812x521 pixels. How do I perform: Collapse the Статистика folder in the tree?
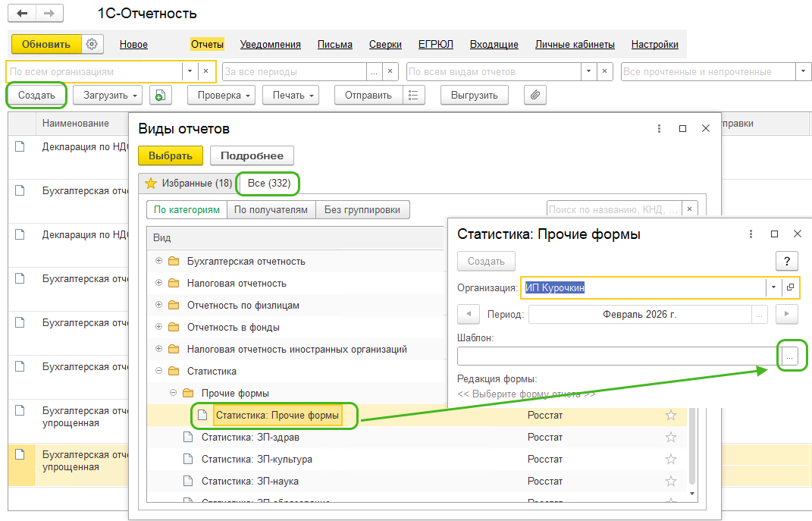click(x=158, y=371)
